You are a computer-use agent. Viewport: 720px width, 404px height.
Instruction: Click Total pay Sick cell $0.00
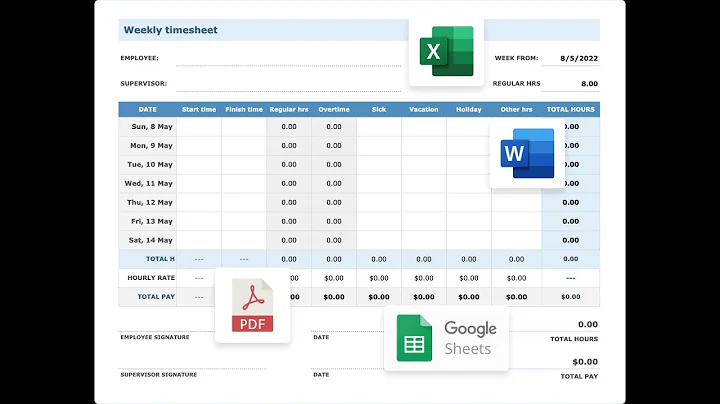[x=379, y=297]
